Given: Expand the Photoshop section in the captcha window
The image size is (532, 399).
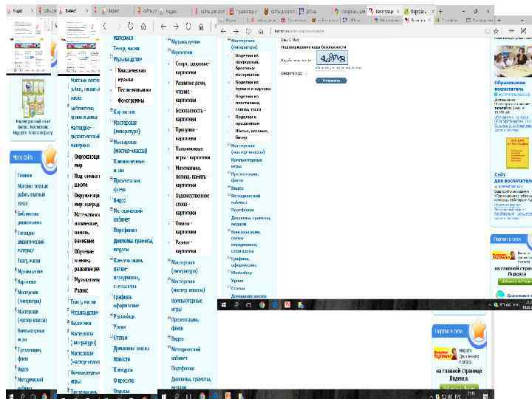Looking at the screenshot, I should pyautogui.click(x=228, y=272).
